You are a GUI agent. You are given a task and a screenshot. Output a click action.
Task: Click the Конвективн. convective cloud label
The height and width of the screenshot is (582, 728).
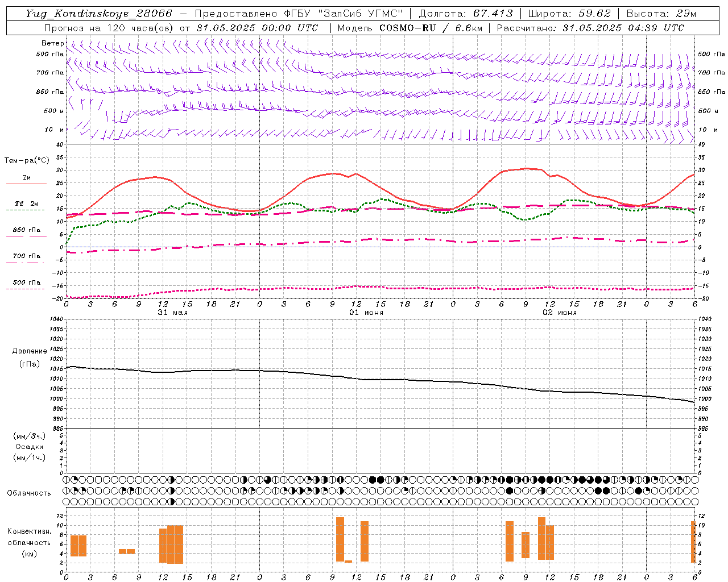(x=30, y=531)
